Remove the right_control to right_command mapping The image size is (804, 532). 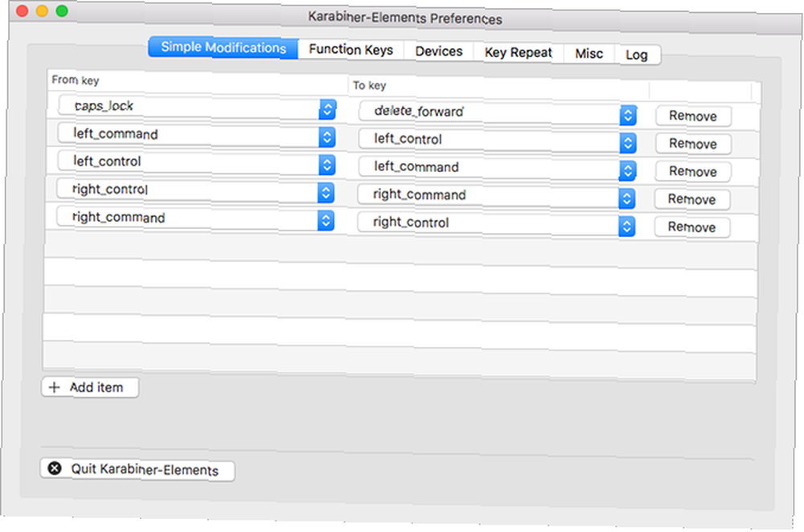point(692,199)
